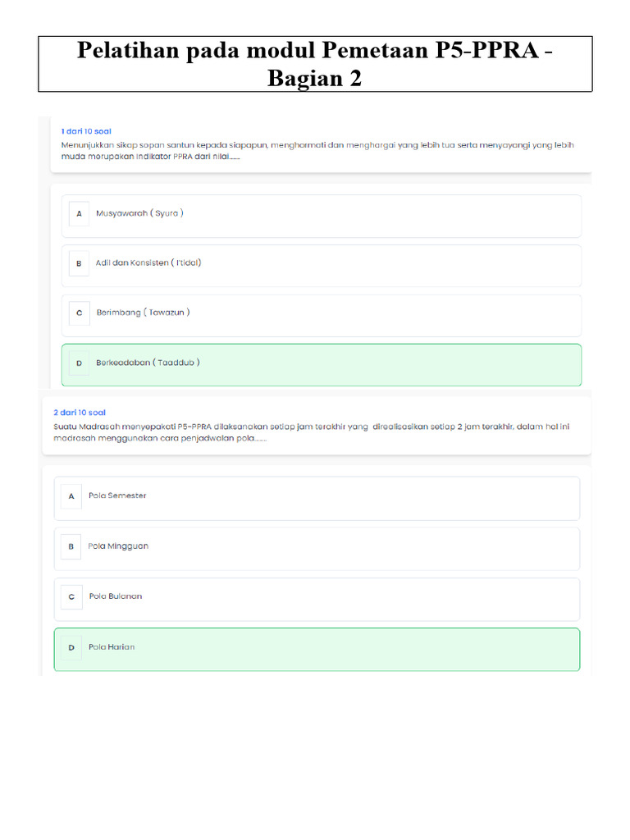Click the Pelatihan pada modul Pemetaan title

point(315,64)
